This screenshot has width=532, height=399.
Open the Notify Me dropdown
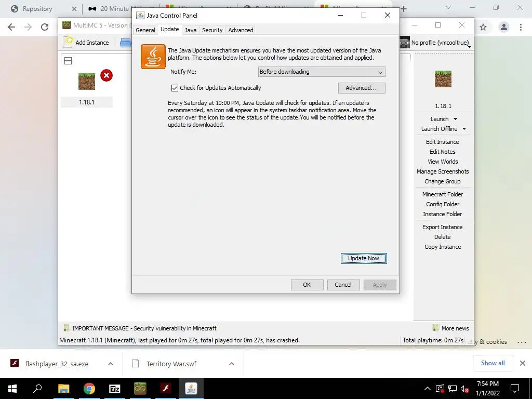coord(321,72)
